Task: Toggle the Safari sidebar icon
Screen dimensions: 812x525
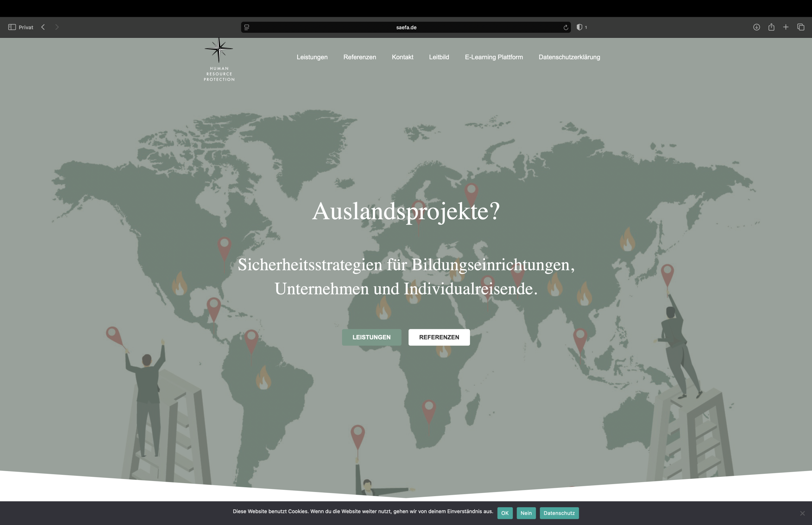Action: [12, 27]
